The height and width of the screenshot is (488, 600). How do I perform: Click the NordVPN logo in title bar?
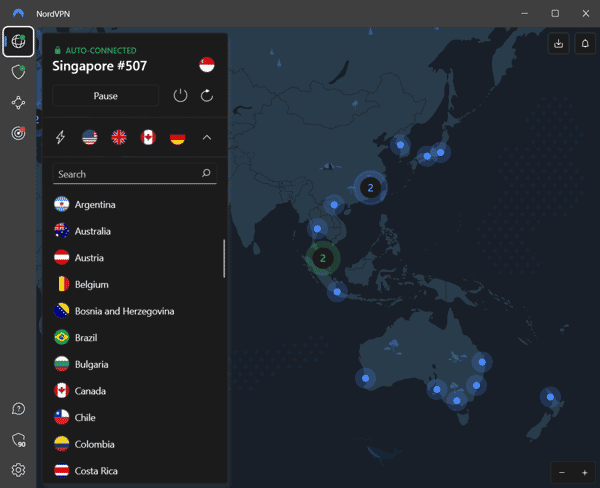[18, 13]
